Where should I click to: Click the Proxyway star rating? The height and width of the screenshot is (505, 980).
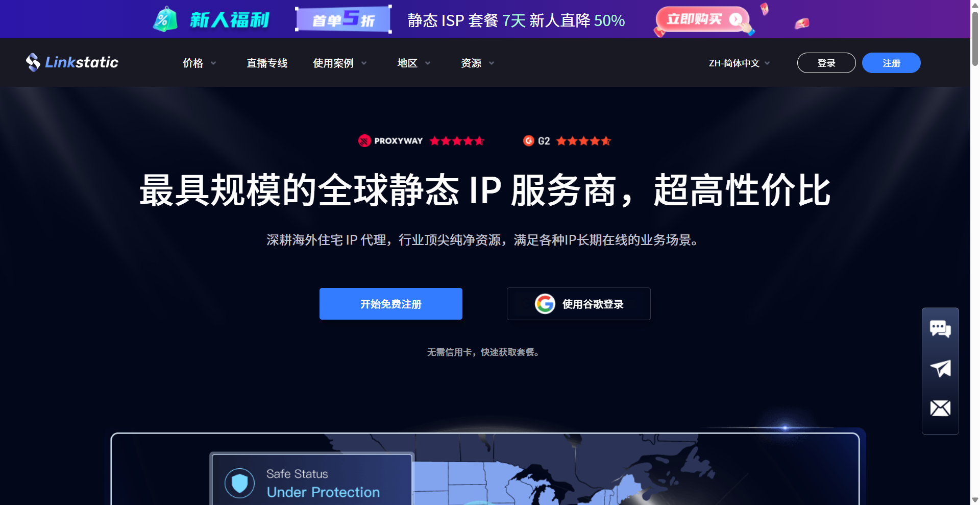tap(457, 141)
